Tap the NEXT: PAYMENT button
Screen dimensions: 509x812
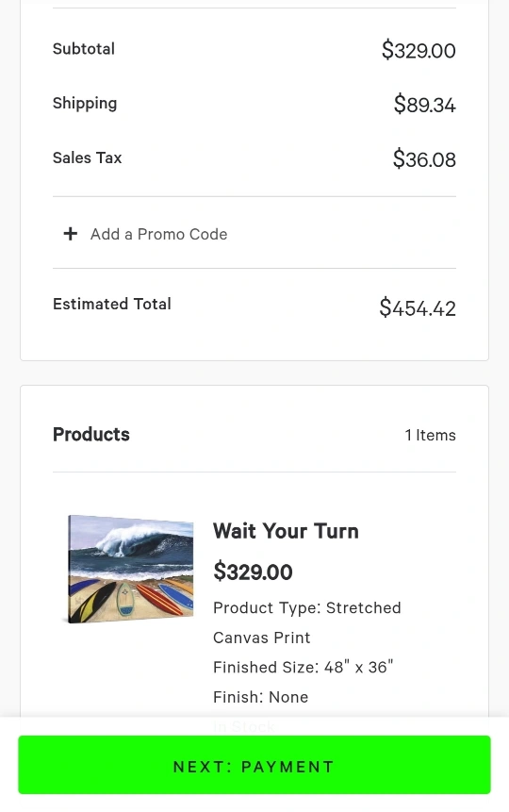point(254,766)
